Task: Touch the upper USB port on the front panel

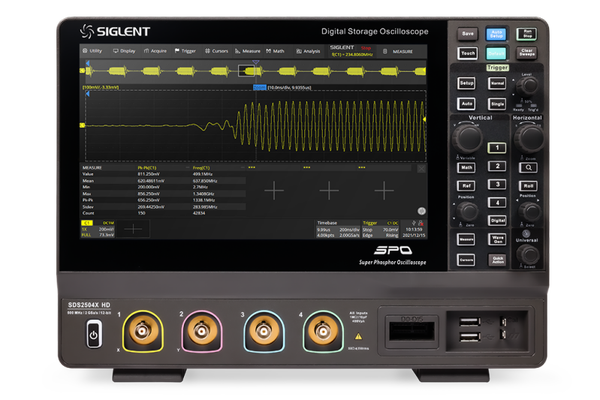Action: (469, 322)
